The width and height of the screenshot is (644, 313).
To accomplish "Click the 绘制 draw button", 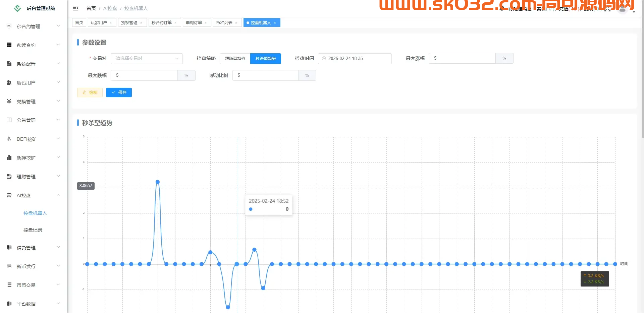I will point(90,92).
